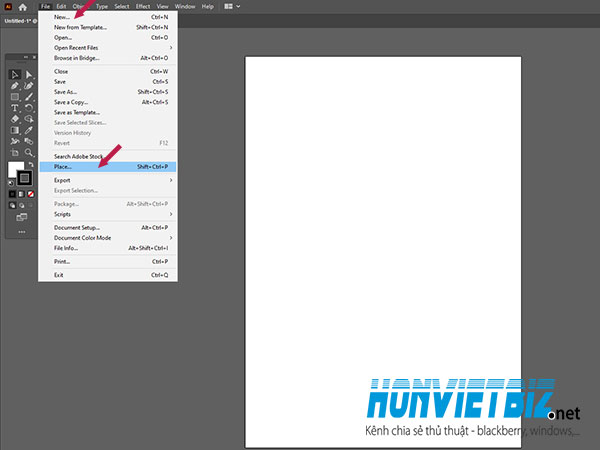This screenshot has height=450, width=600.
Task: Open the Help menu
Action: 207,7
